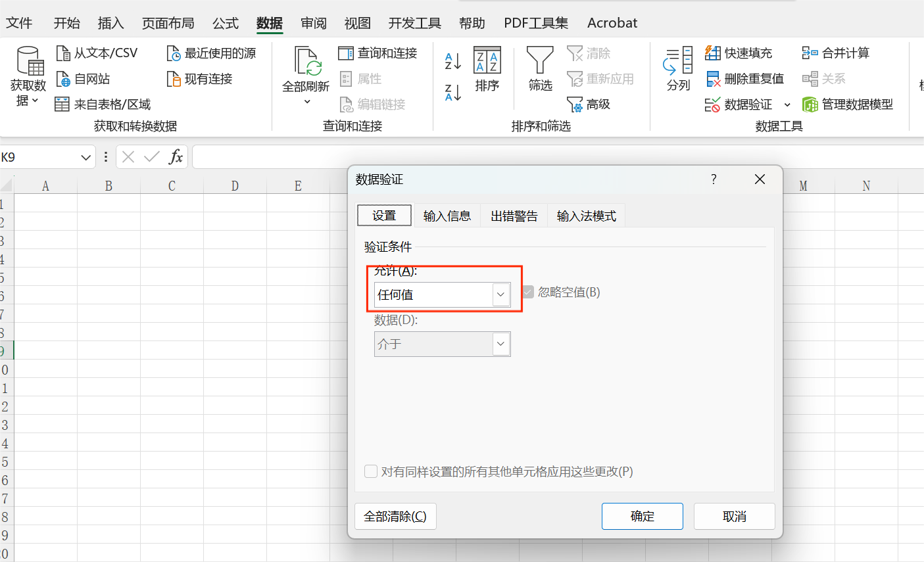Click the 关系 relationships item

824,79
